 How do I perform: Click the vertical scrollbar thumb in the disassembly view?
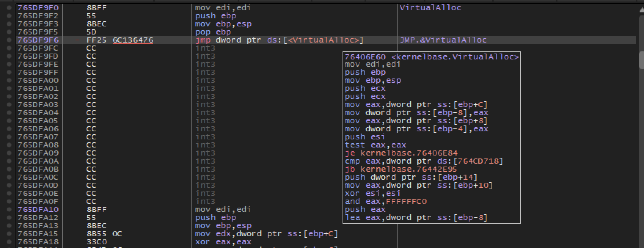[641, 60]
